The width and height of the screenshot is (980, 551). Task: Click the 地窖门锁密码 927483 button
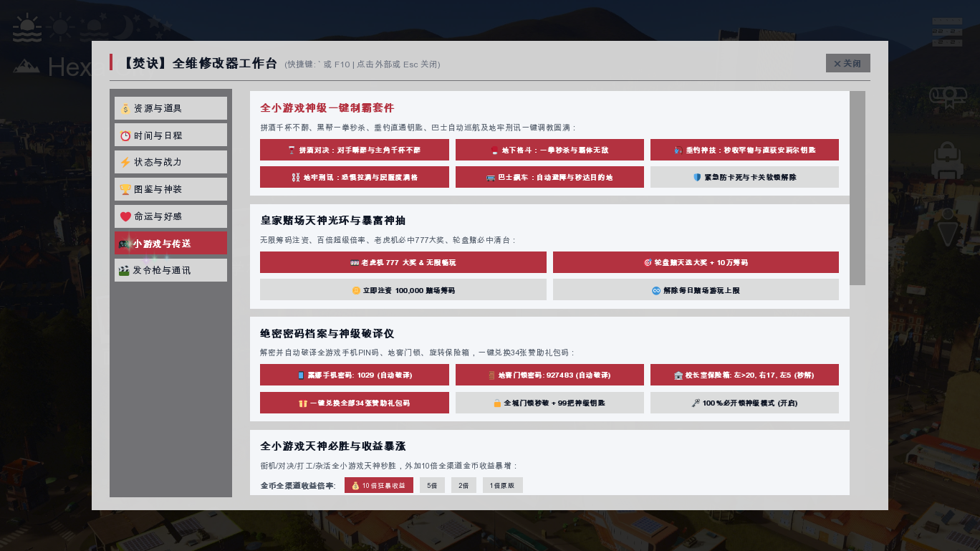pos(549,375)
